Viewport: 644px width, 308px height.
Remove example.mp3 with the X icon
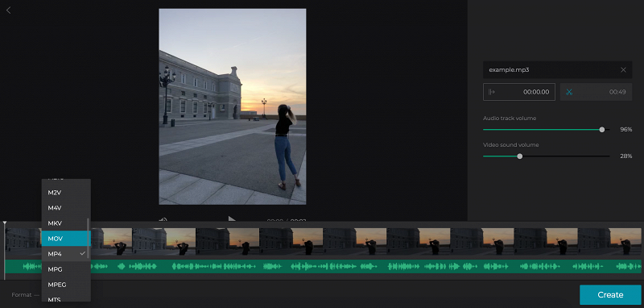(x=623, y=70)
